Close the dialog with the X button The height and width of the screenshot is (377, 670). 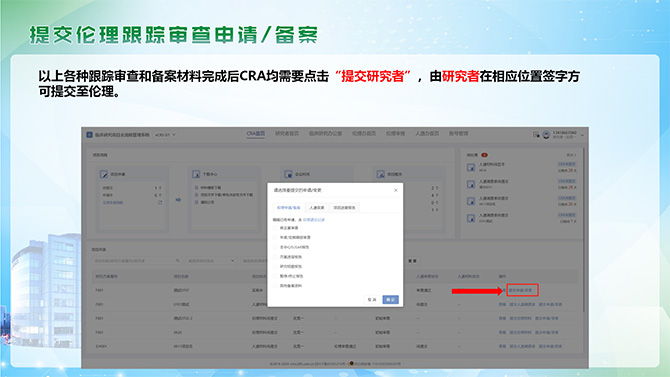(x=396, y=190)
